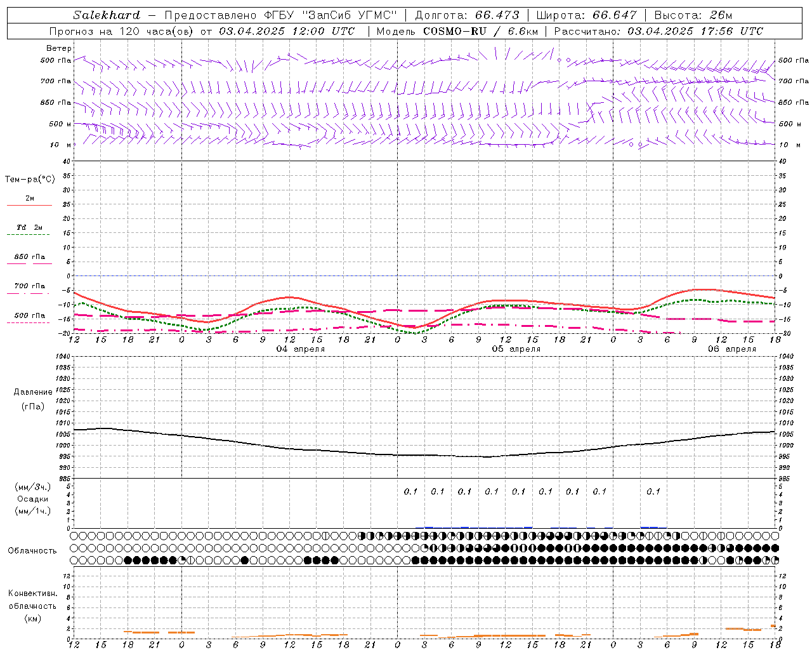Click "700 гПа" in the temperature legend
The width and height of the screenshot is (812, 650).
coord(30,286)
